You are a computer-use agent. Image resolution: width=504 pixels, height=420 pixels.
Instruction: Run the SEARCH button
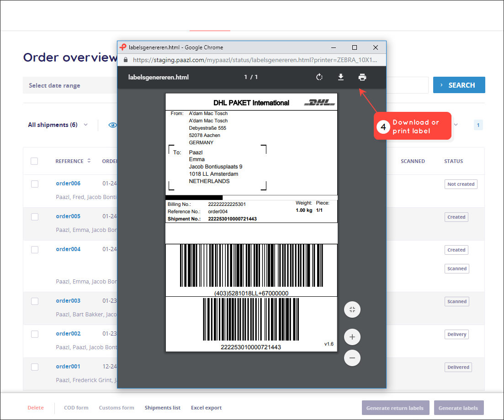pos(459,85)
